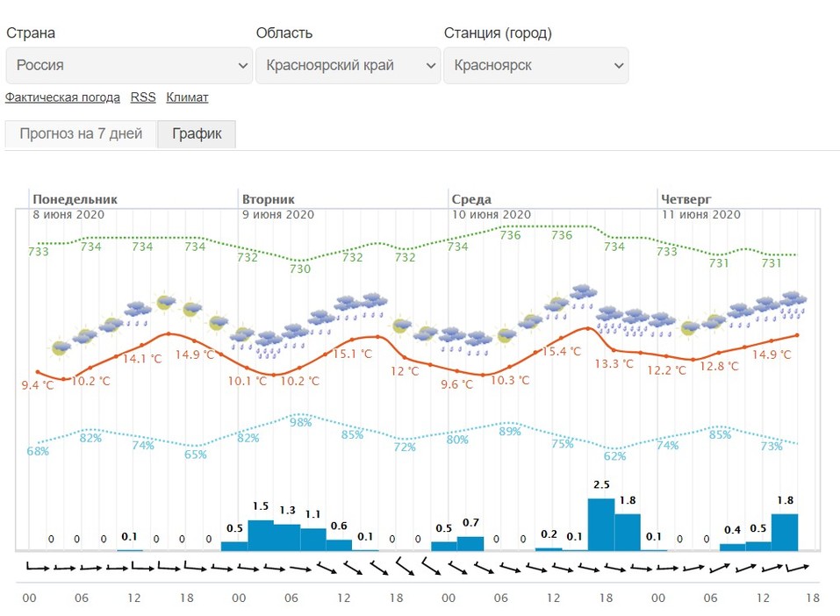This screenshot has height=616, width=840.
Task: Click the rain cloud icon above 14.1 °C
Action: (x=138, y=312)
